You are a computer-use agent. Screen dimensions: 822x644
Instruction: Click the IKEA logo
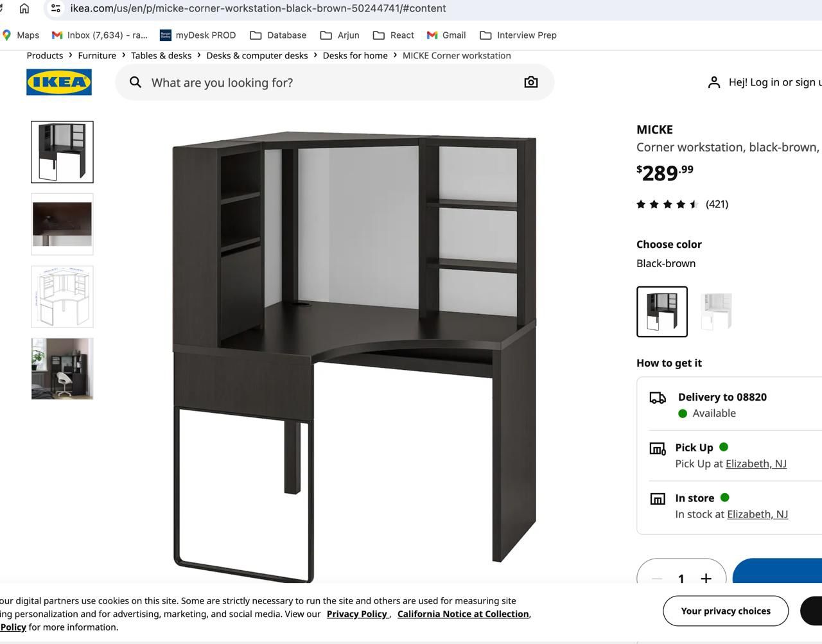click(x=59, y=82)
